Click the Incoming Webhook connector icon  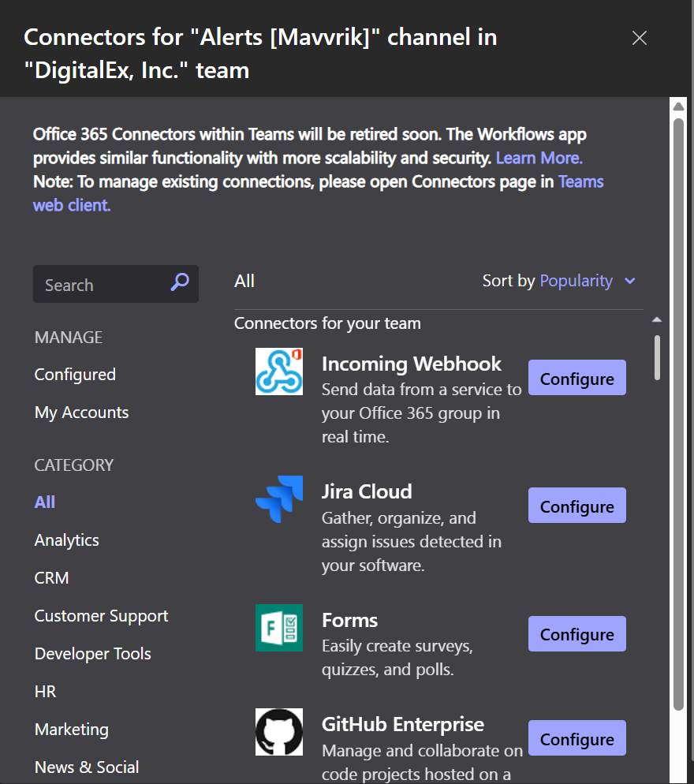click(279, 371)
